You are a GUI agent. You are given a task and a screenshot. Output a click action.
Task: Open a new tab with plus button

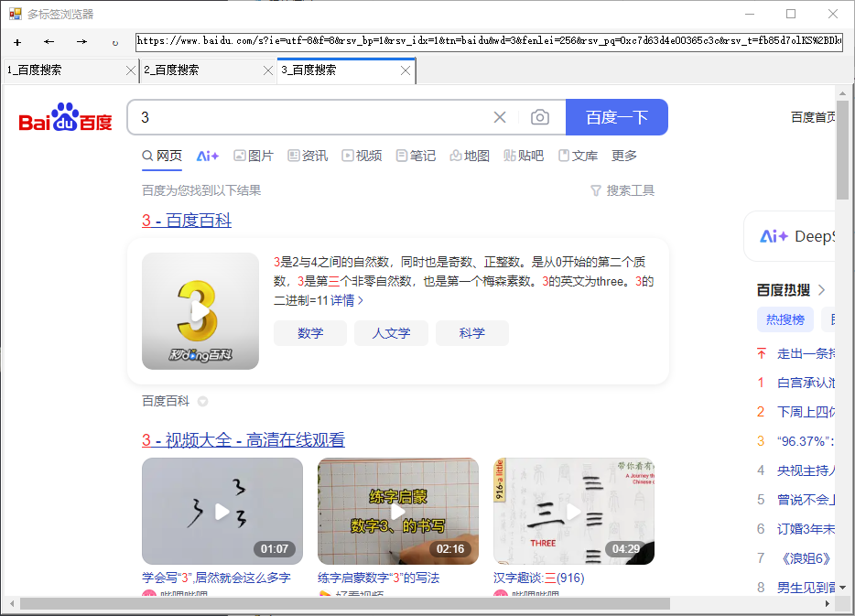click(17, 42)
